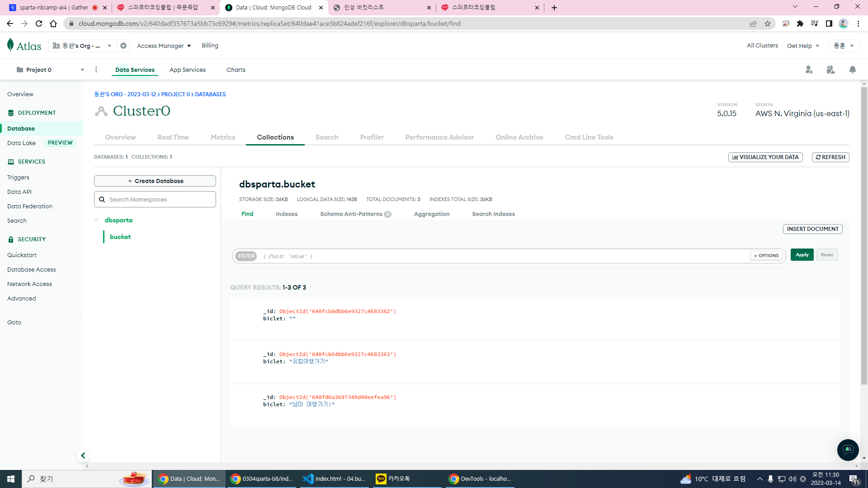This screenshot has height=488, width=868.
Task: Open project options three-dot menu
Action: click(96, 70)
